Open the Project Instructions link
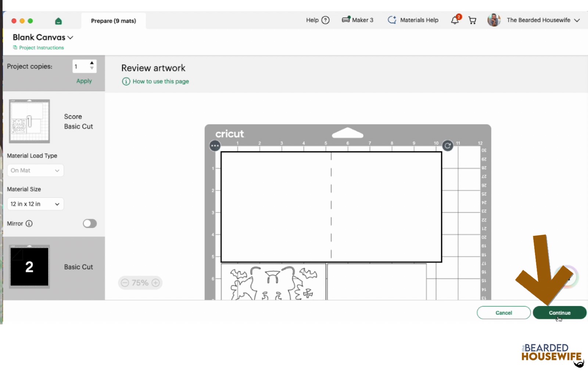The image size is (588, 374). (x=38, y=48)
